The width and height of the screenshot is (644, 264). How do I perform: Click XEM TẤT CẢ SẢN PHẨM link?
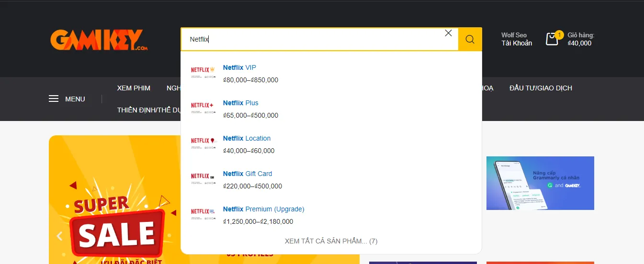(331, 241)
